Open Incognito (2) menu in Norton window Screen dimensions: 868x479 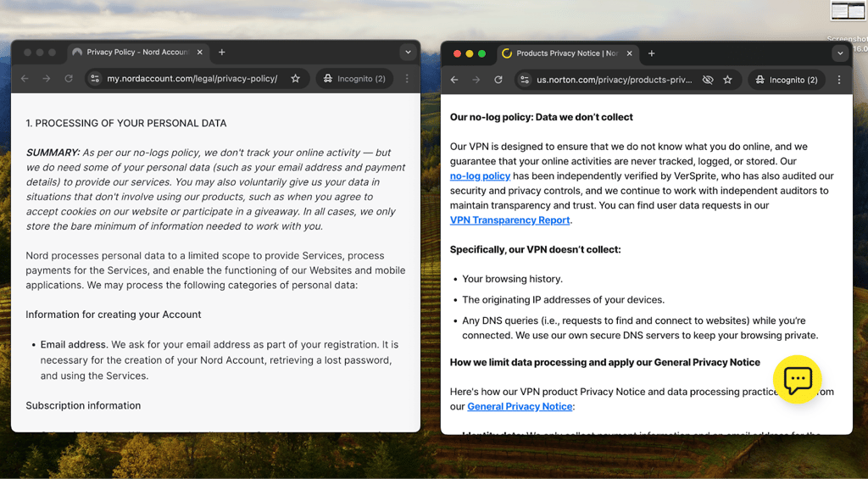pos(787,80)
